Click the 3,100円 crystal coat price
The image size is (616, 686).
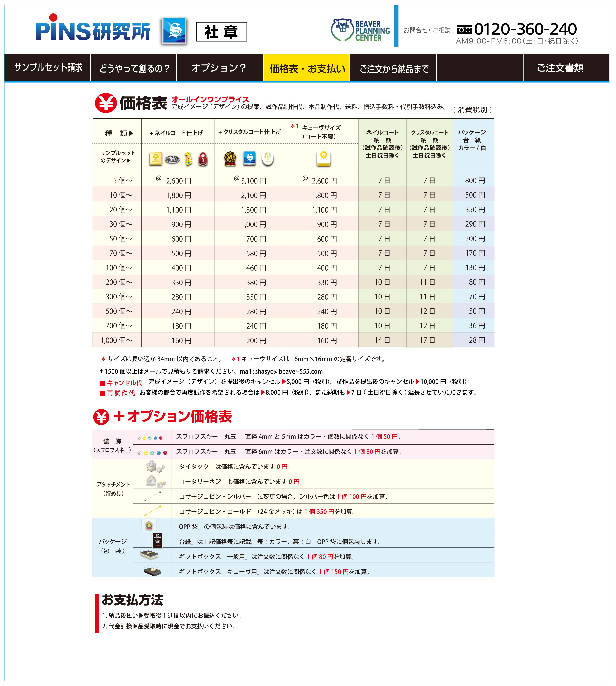point(253,181)
